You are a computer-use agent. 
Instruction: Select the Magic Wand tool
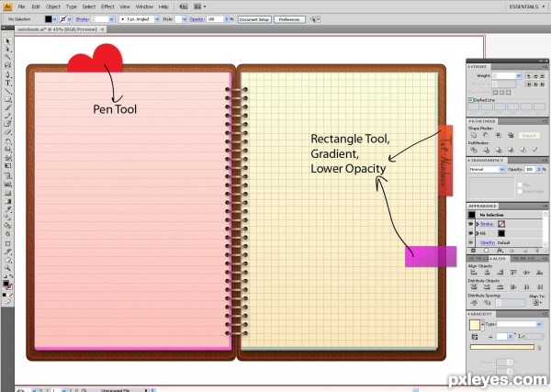point(7,57)
